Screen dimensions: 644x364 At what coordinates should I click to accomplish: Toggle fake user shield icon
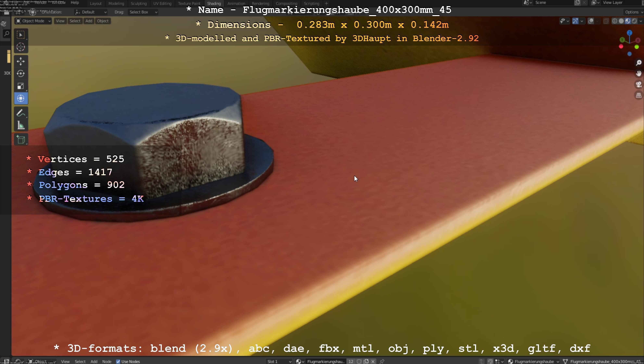359,361
